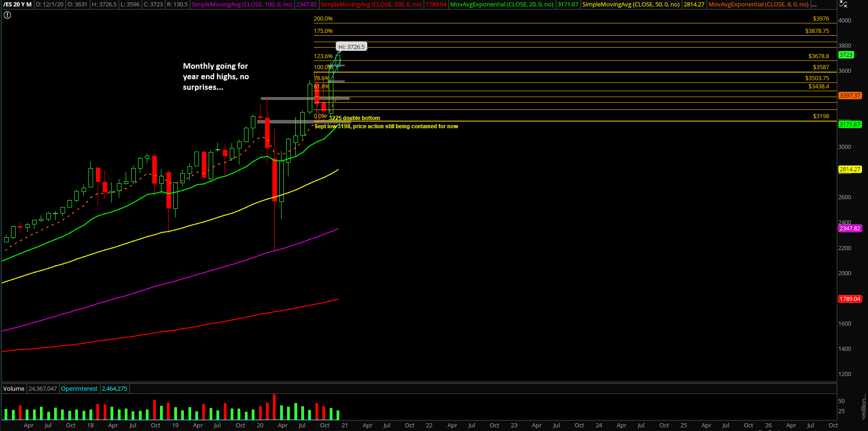The height and width of the screenshot is (431, 868).
Task: Click MovAvgExponential 20 study label
Action: pyautogui.click(x=502, y=5)
